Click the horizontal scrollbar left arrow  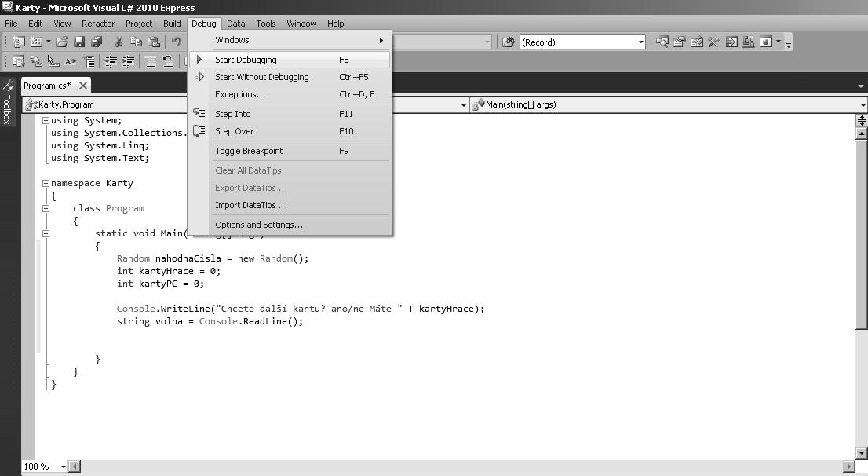tap(75, 467)
